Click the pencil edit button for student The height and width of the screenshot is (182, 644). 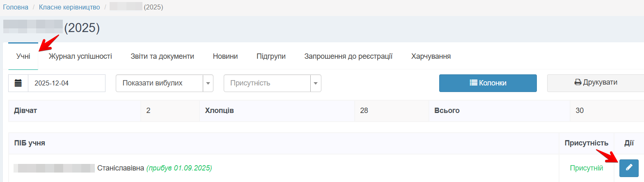tap(628, 168)
